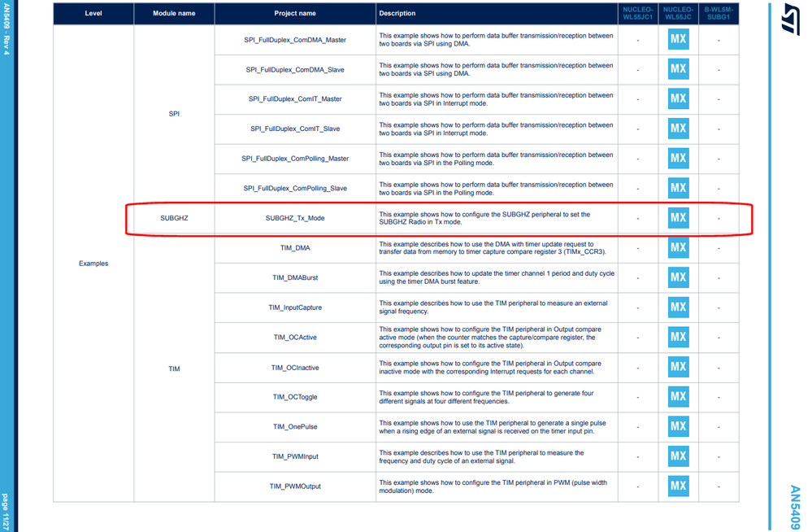Select the Level column header
The height and width of the screenshot is (532, 812).
coord(93,14)
